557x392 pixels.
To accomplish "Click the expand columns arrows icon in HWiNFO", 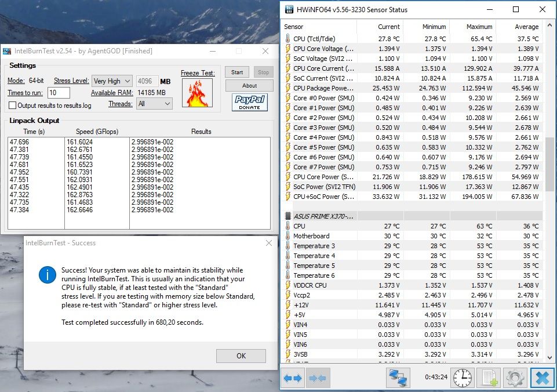I will [x=293, y=378].
